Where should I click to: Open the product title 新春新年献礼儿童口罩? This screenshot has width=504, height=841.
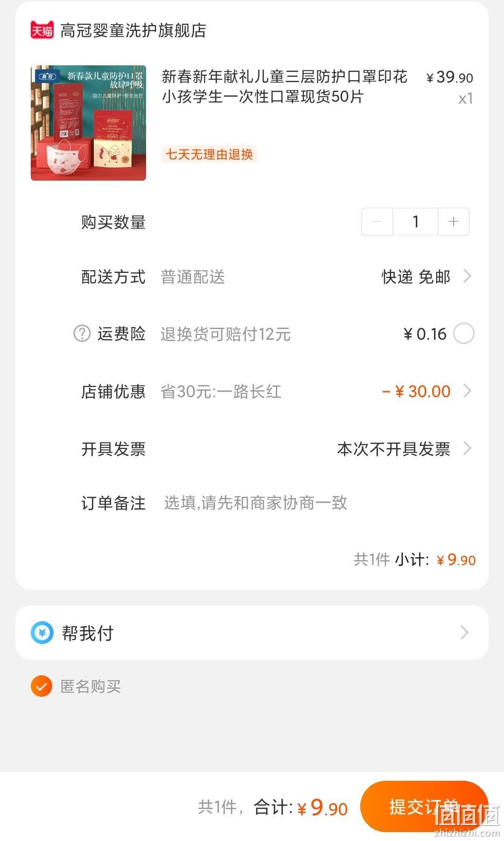tap(285, 86)
